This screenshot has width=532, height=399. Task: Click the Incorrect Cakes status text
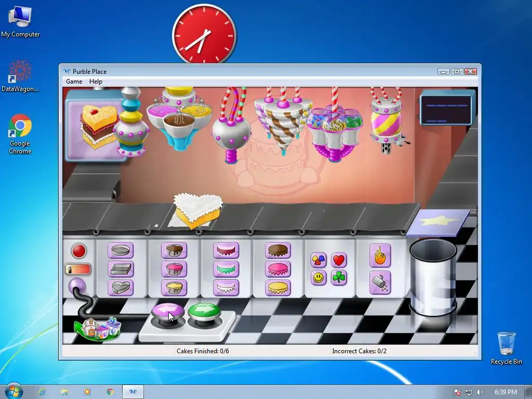[x=360, y=351]
